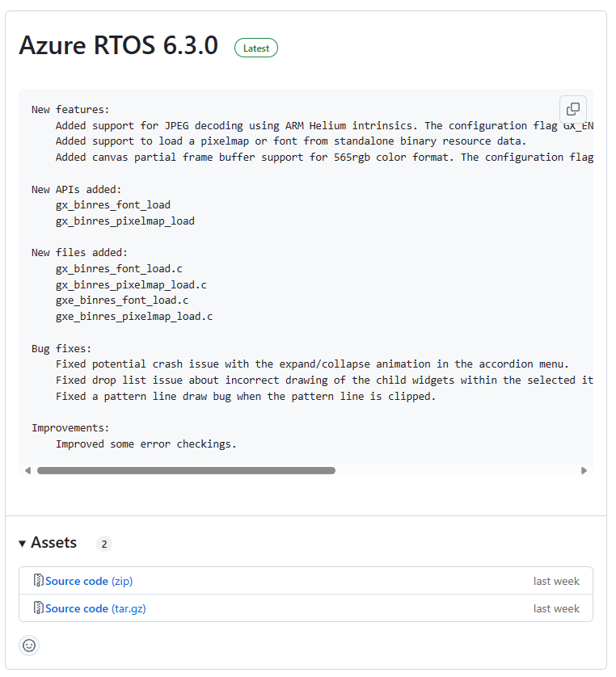
Task: Click the zip file icon beside Source code (zip)
Action: [39, 580]
